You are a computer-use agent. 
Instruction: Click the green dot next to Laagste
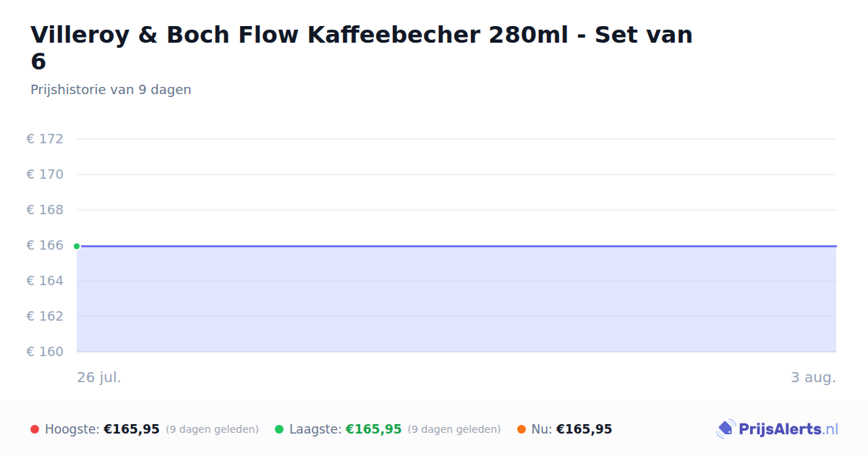pos(279,429)
